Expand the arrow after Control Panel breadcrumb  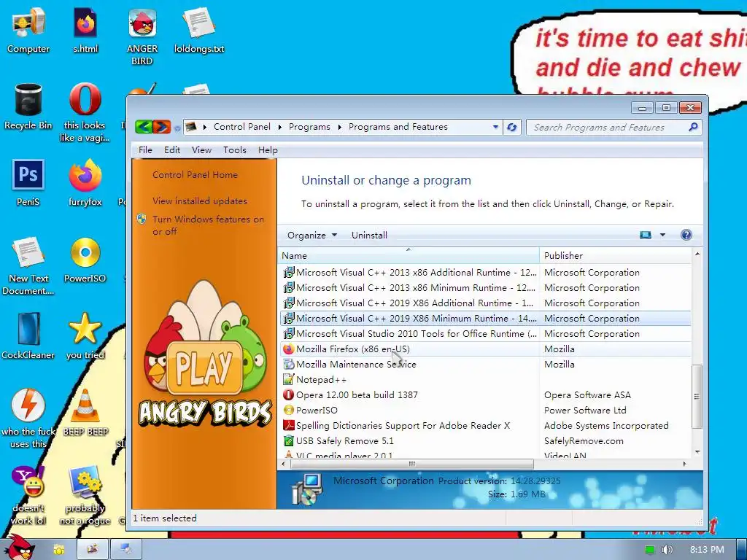coord(279,127)
